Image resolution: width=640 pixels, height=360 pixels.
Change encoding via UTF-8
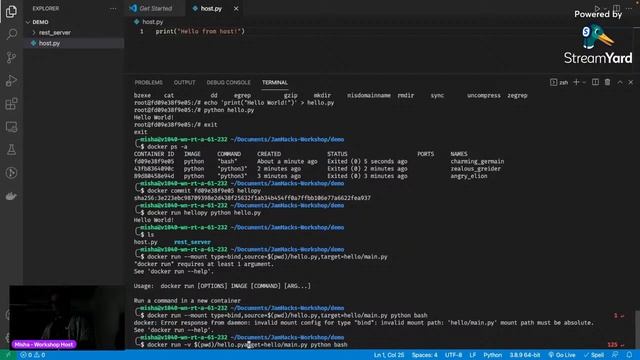click(x=453, y=355)
